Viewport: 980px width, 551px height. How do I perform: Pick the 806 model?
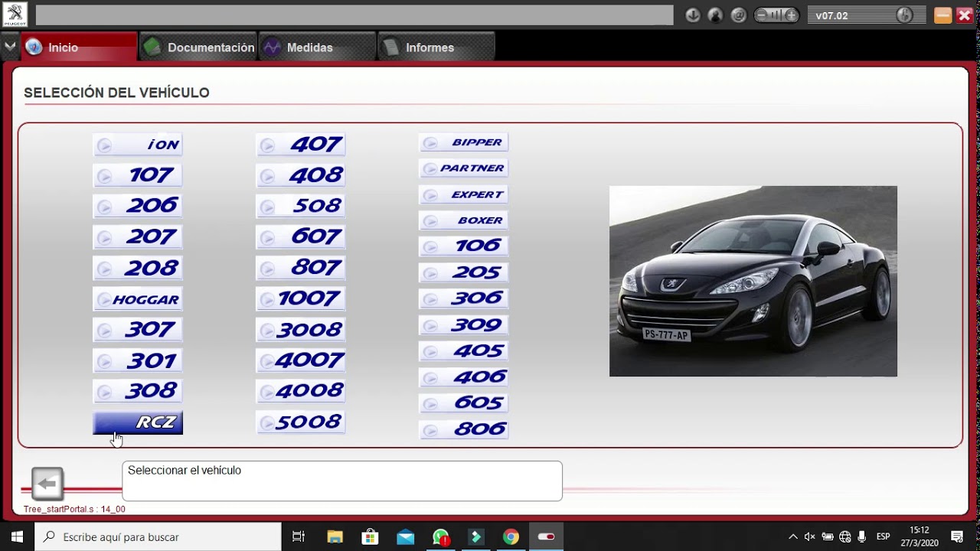click(464, 429)
